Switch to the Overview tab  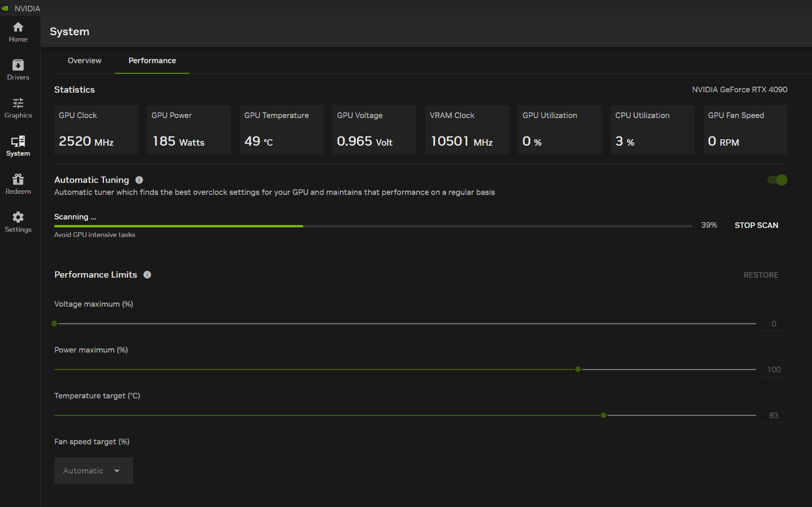pyautogui.click(x=85, y=61)
